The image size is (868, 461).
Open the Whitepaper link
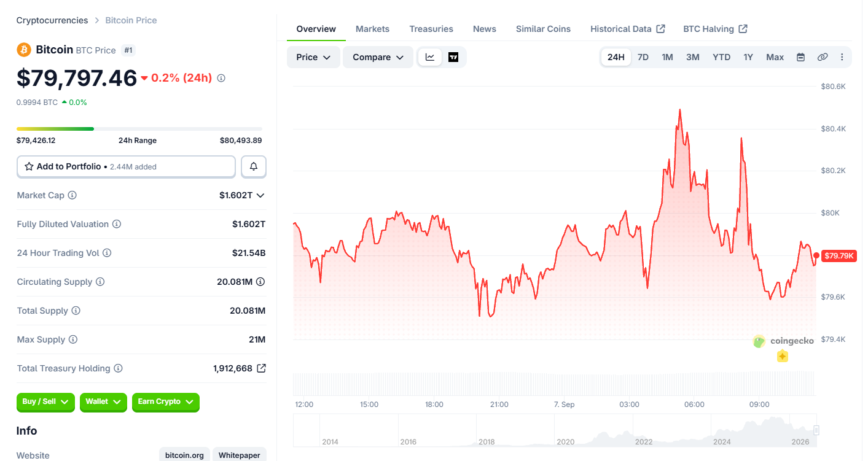240,455
